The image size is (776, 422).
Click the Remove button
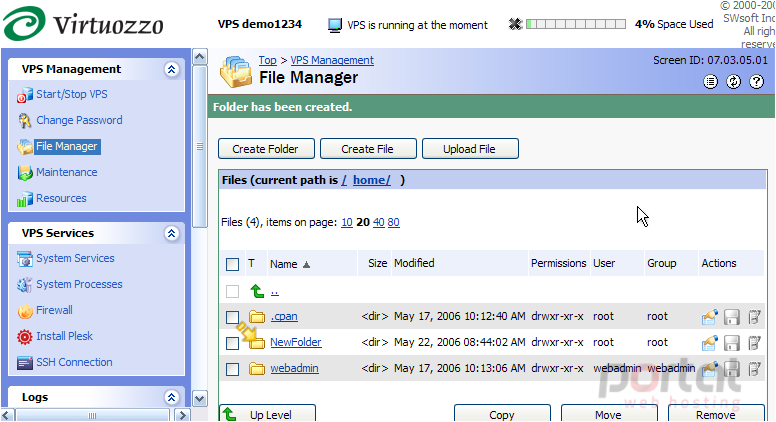point(716,414)
